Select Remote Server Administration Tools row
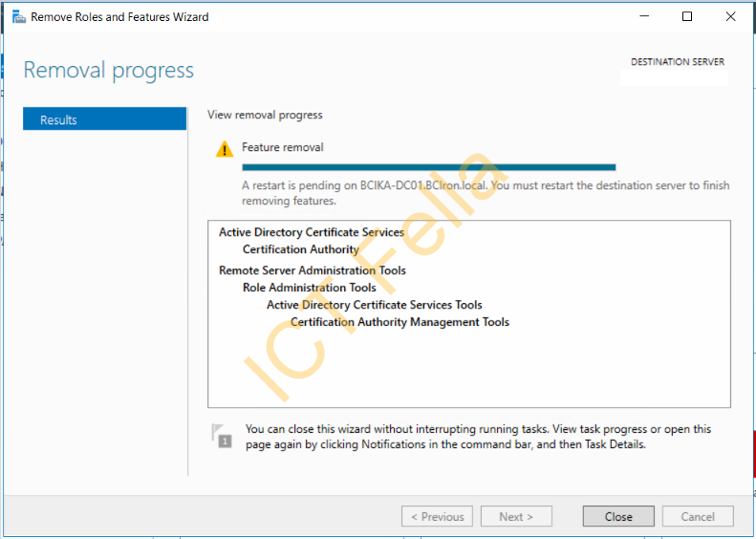Image resolution: width=756 pixels, height=539 pixels. [x=313, y=270]
